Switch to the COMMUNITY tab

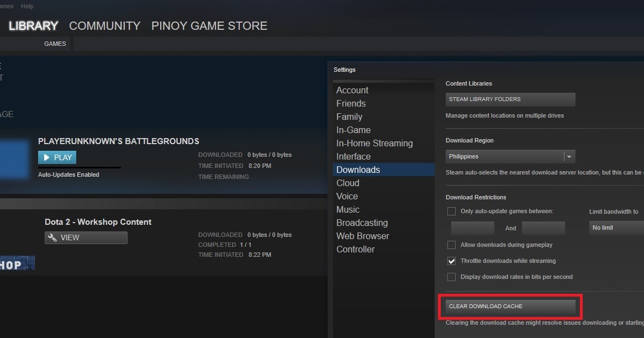click(105, 26)
